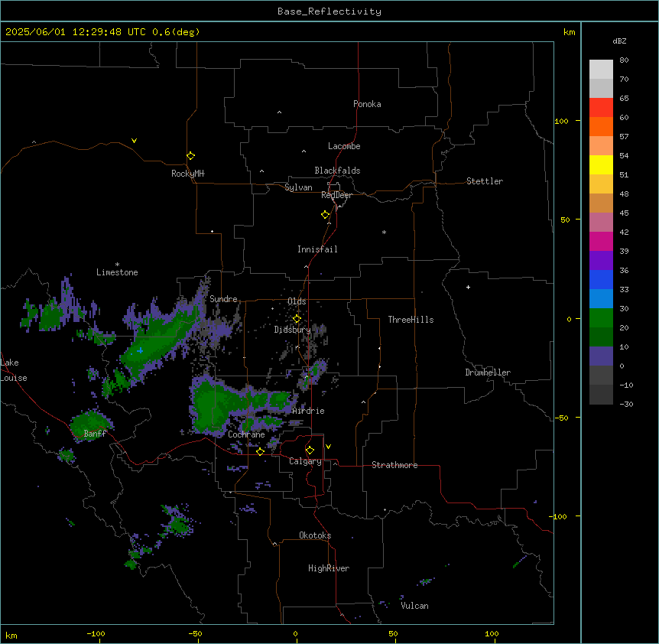The height and width of the screenshot is (644, 659).
Task: Click the Vulcan label
Action: pos(414,606)
